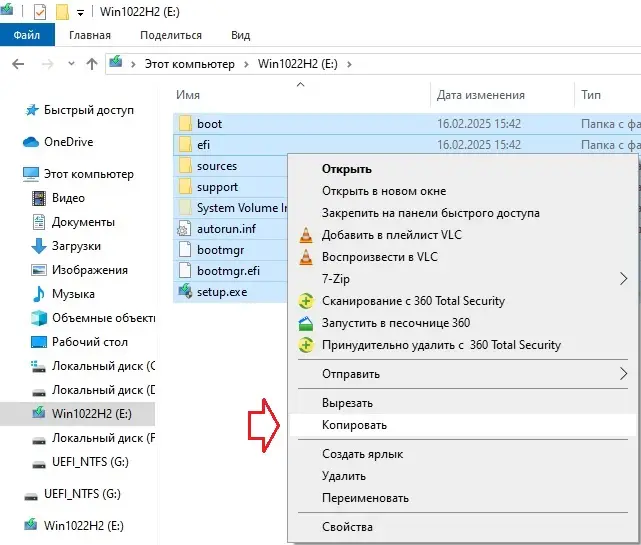
Task: Click the efi folder icon
Action: click(x=185, y=144)
